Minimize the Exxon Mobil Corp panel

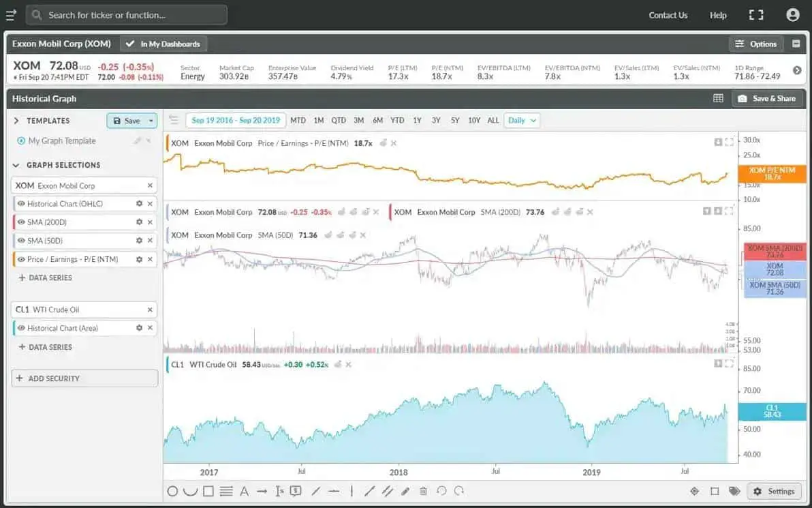pyautogui.click(x=796, y=44)
